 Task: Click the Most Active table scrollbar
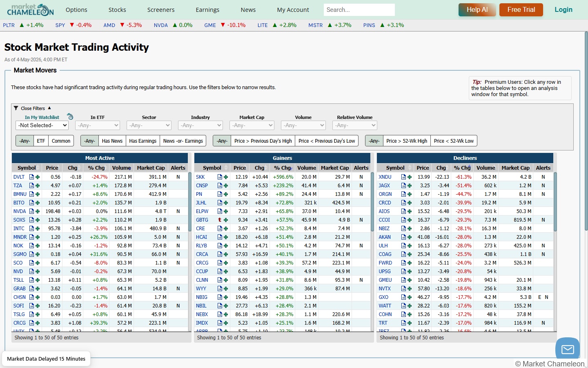(190, 202)
